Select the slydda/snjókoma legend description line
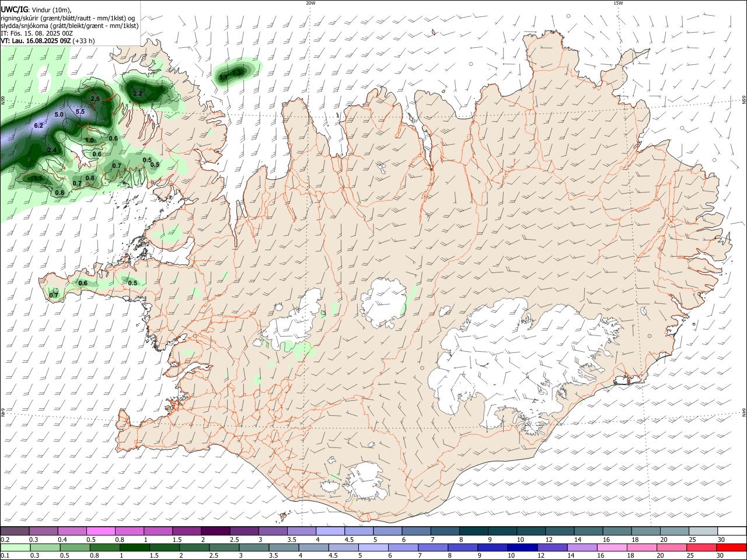This screenshot has width=747, height=560. point(69,26)
